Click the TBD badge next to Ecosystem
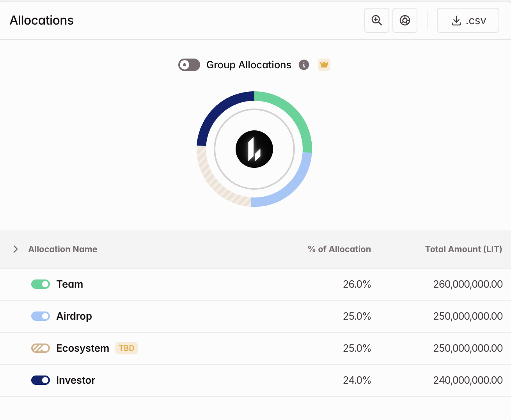 click(126, 348)
